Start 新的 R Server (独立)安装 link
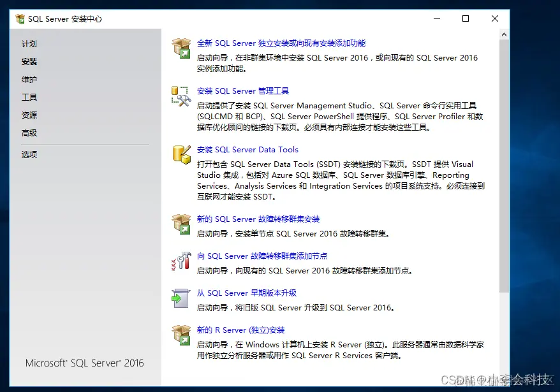This screenshot has height=392, width=560. [240, 330]
